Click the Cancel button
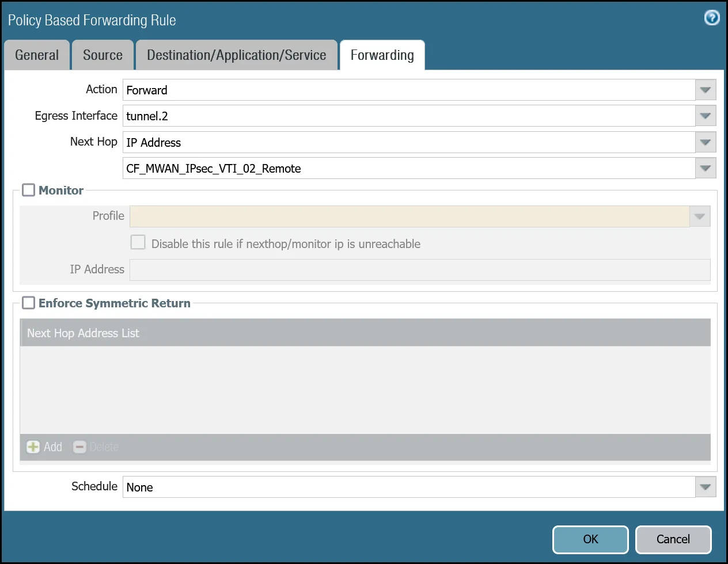Viewport: 728px width, 564px height. [x=673, y=539]
